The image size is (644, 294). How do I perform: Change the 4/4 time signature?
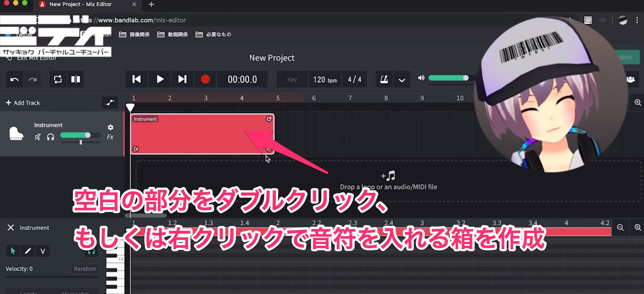(355, 79)
